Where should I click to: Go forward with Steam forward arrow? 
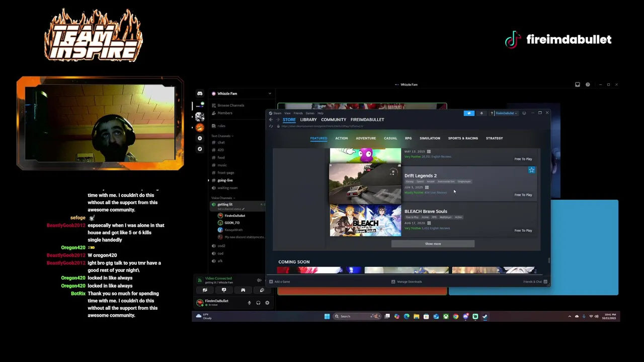(x=277, y=119)
